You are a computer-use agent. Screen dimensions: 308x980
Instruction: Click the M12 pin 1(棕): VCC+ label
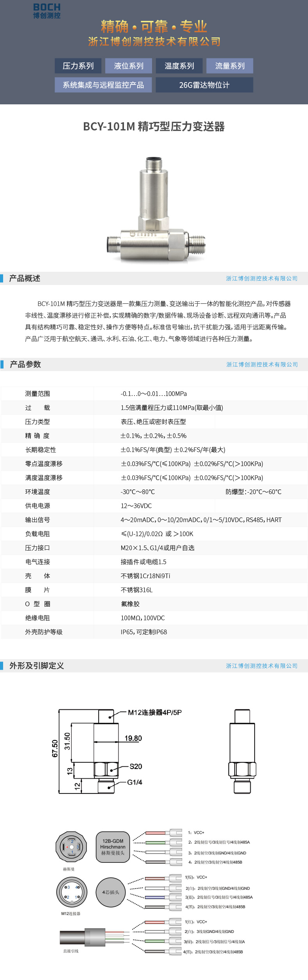[x=196, y=877]
